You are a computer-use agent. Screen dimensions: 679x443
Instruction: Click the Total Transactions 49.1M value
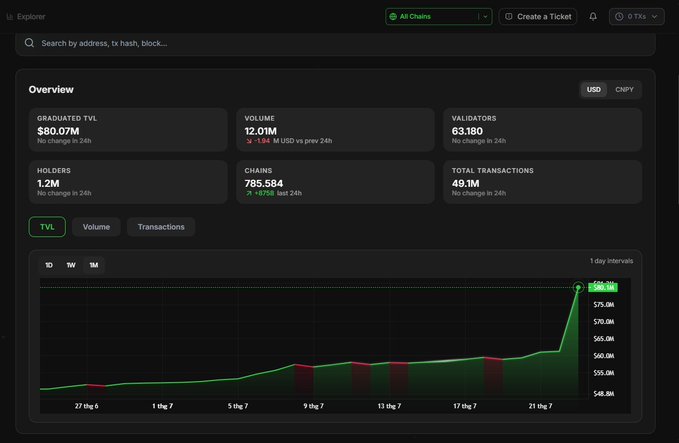[x=466, y=184]
